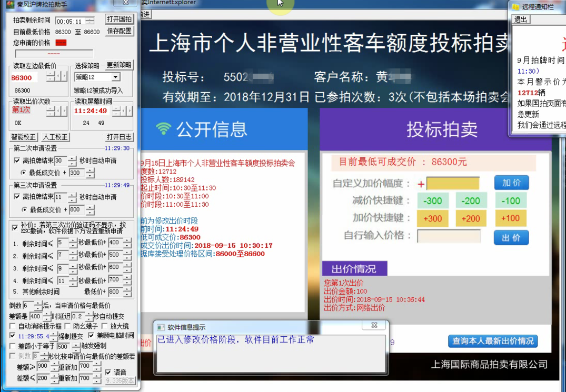
Task: Select 最低成交价 +800 radio in third apply
Action: (x=24, y=209)
